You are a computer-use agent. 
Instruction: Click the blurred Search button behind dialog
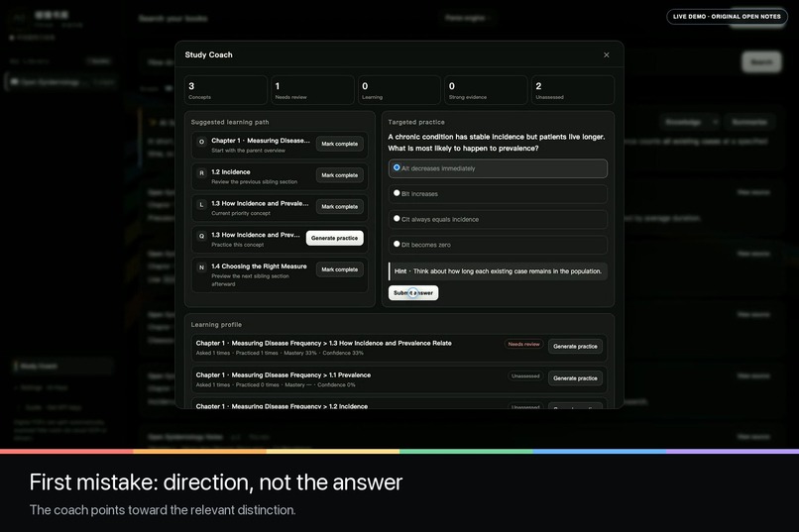761,62
